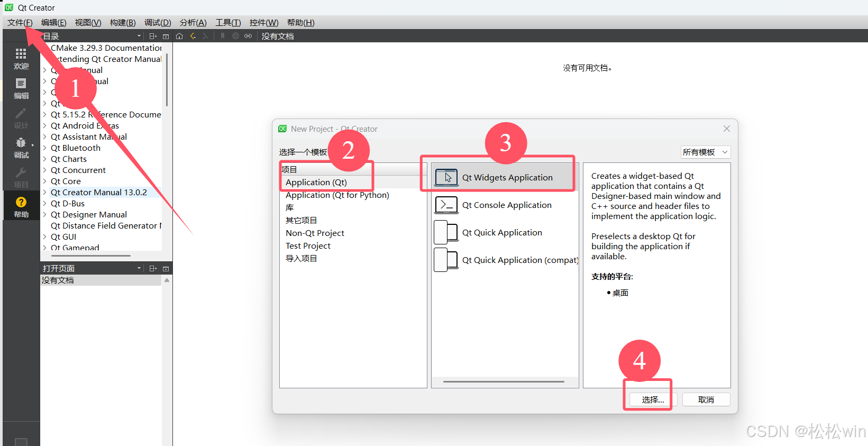The width and height of the screenshot is (868, 446).
Task: Open the 控件(W) menu
Action: [264, 22]
